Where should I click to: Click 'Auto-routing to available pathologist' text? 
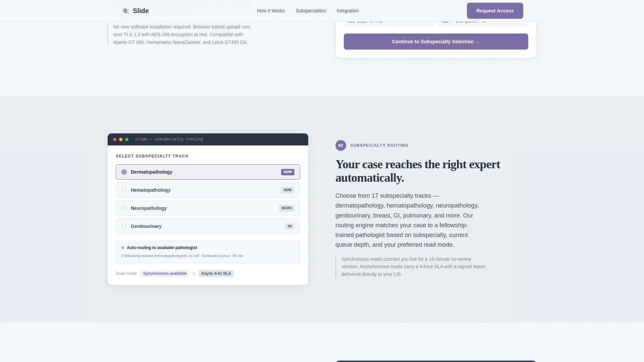pyautogui.click(x=162, y=248)
